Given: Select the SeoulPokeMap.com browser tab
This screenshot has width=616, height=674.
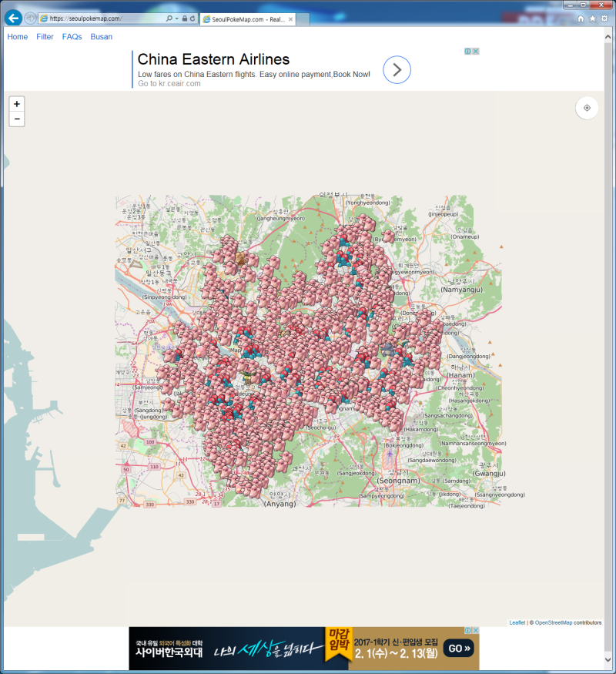Looking at the screenshot, I should click(x=247, y=19).
